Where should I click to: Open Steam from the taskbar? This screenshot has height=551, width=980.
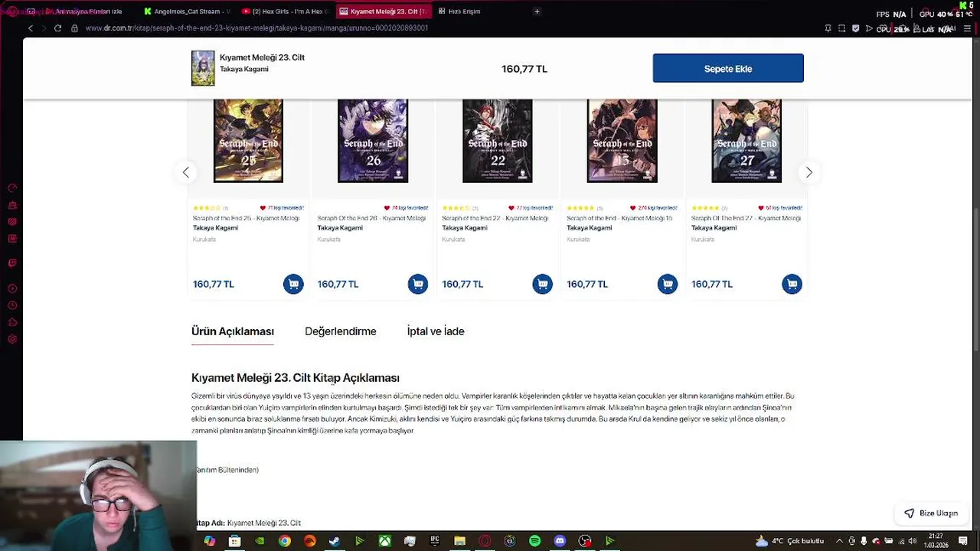335,541
